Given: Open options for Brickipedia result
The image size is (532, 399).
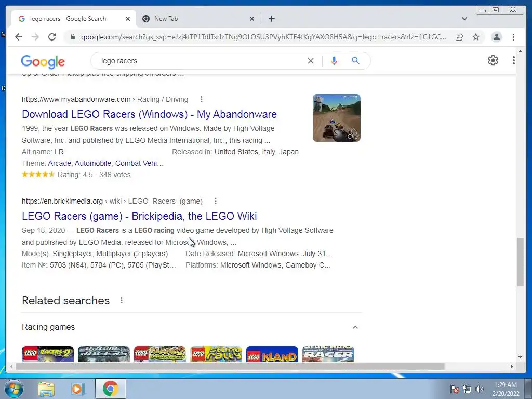Looking at the screenshot, I should pos(216,201).
